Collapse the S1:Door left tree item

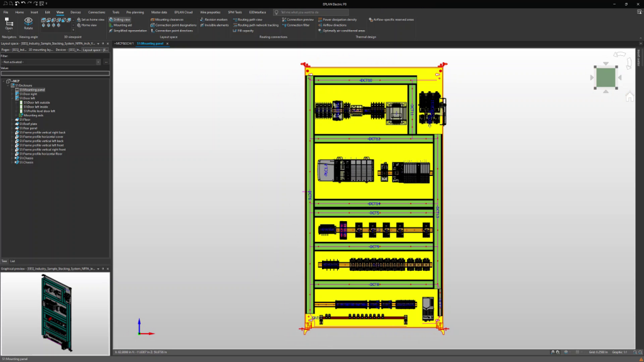(13, 98)
